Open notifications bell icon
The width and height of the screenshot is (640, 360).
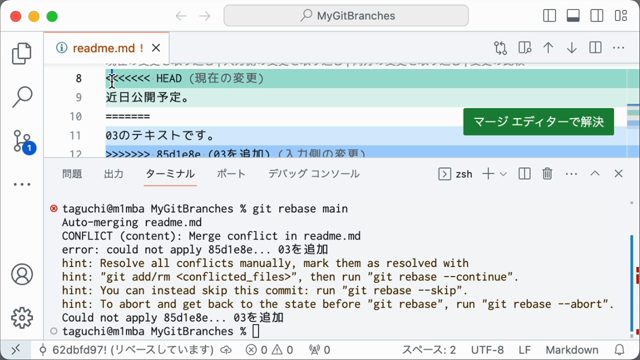(620, 350)
